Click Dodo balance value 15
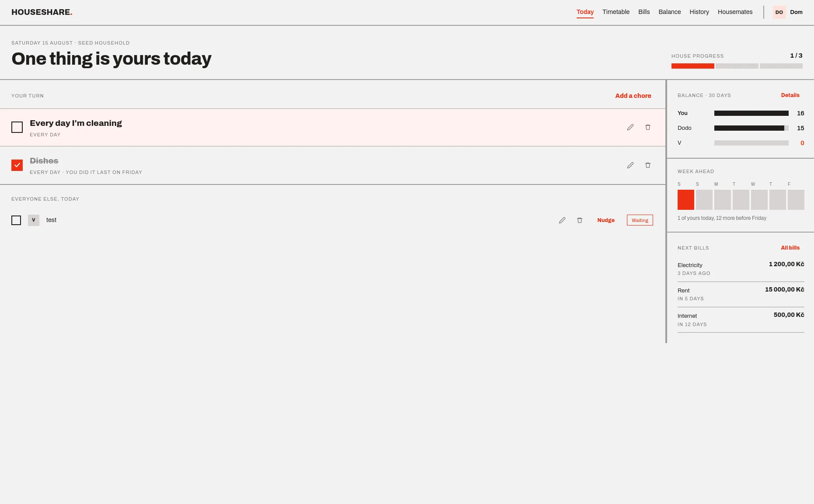 coord(800,128)
